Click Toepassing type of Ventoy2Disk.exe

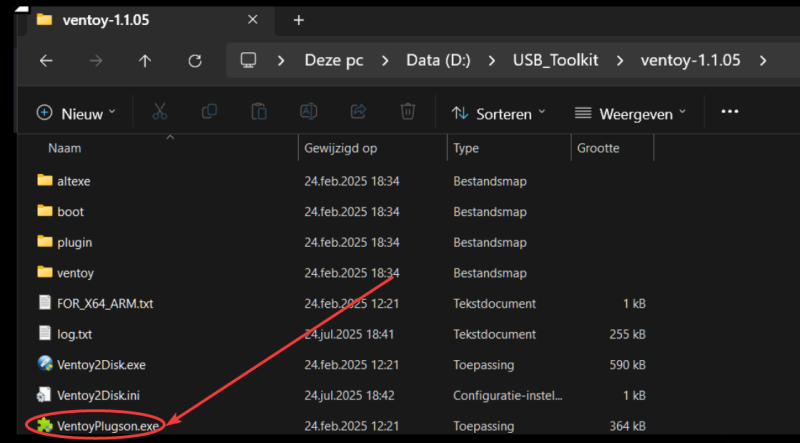coord(483,365)
